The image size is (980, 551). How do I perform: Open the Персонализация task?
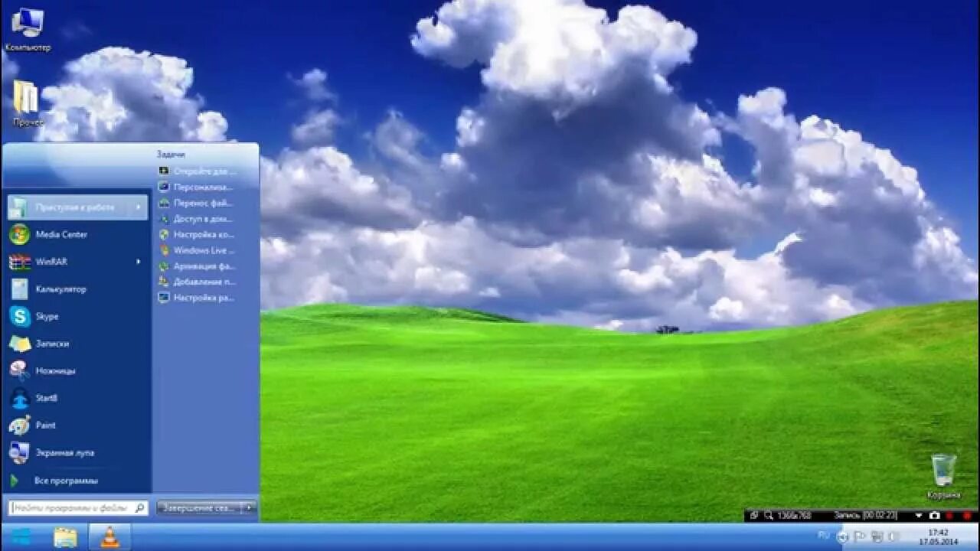(197, 187)
